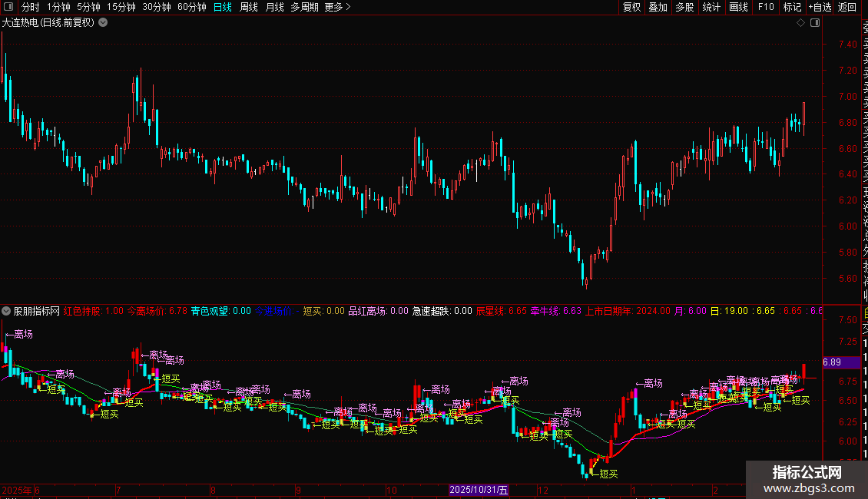Click the 股朋指标网 indicator name

(37, 311)
